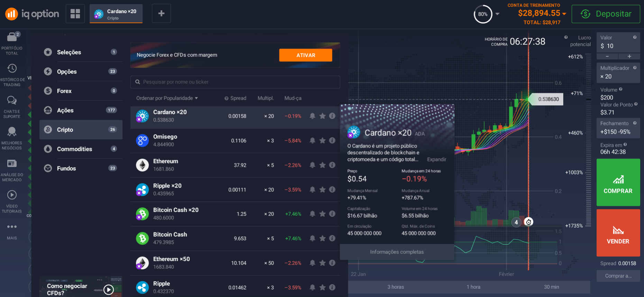The image size is (644, 297).
Task: Click the Valor $ 10 input field
Action: 618,42
